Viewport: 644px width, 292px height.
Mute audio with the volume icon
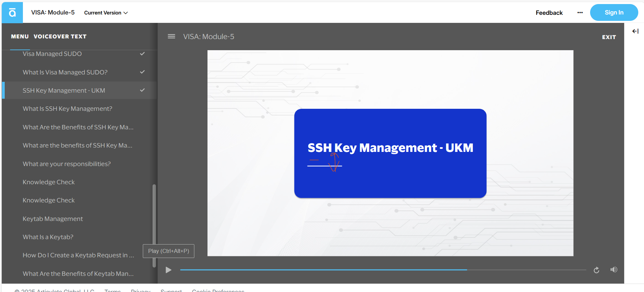pyautogui.click(x=614, y=269)
